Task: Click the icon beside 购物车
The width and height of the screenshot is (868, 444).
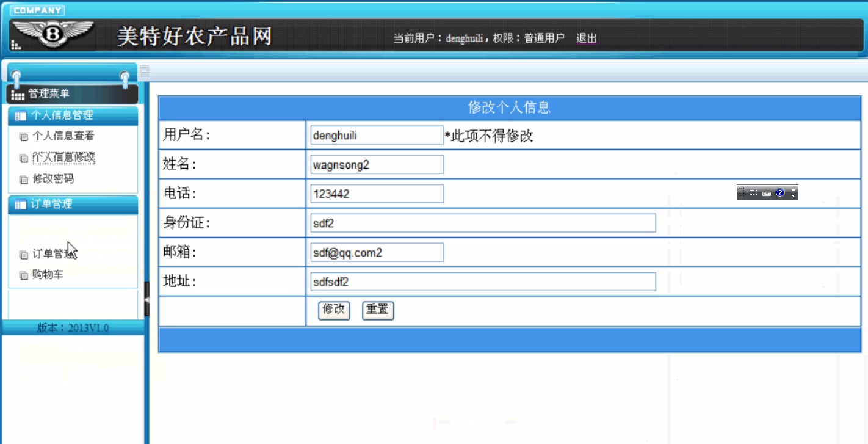Action: tap(24, 275)
